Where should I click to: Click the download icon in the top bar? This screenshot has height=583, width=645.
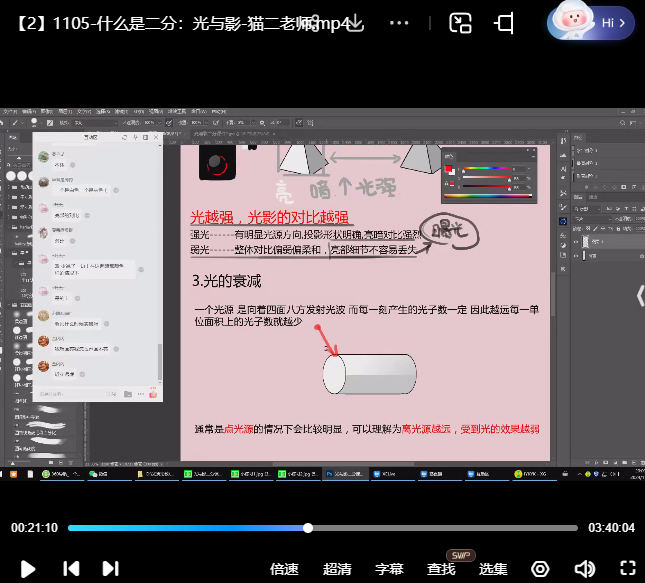coord(353,23)
